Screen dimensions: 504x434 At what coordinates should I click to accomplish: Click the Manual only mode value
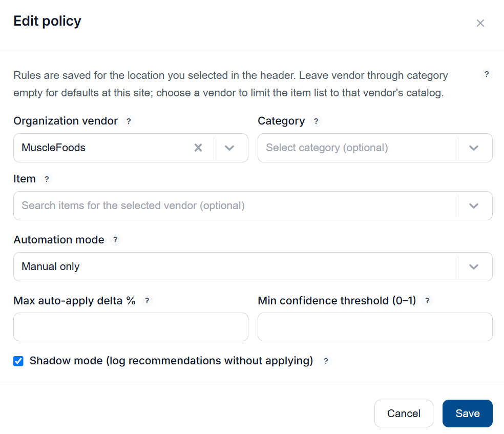coord(51,267)
